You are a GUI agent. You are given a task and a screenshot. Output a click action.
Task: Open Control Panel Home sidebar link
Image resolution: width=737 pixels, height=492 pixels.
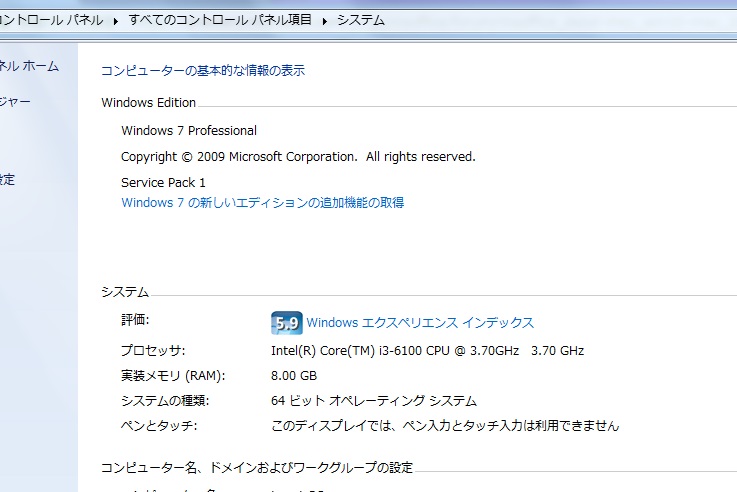pos(29,66)
